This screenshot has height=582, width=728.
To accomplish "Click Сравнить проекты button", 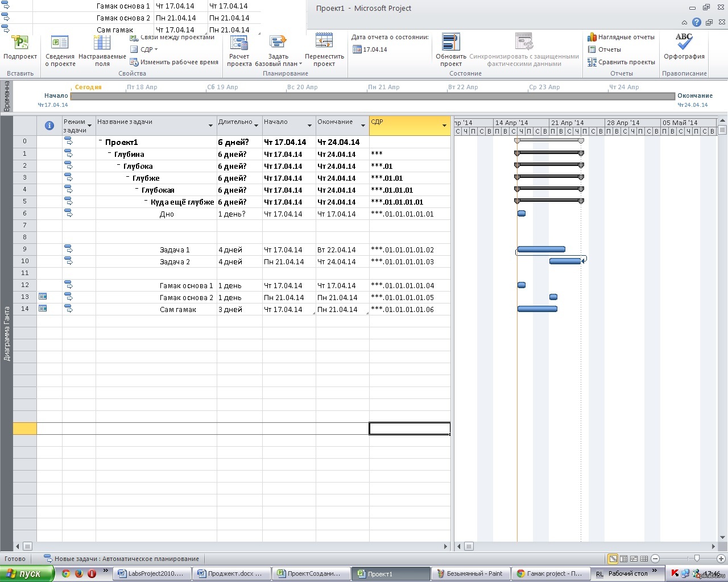I will point(622,62).
